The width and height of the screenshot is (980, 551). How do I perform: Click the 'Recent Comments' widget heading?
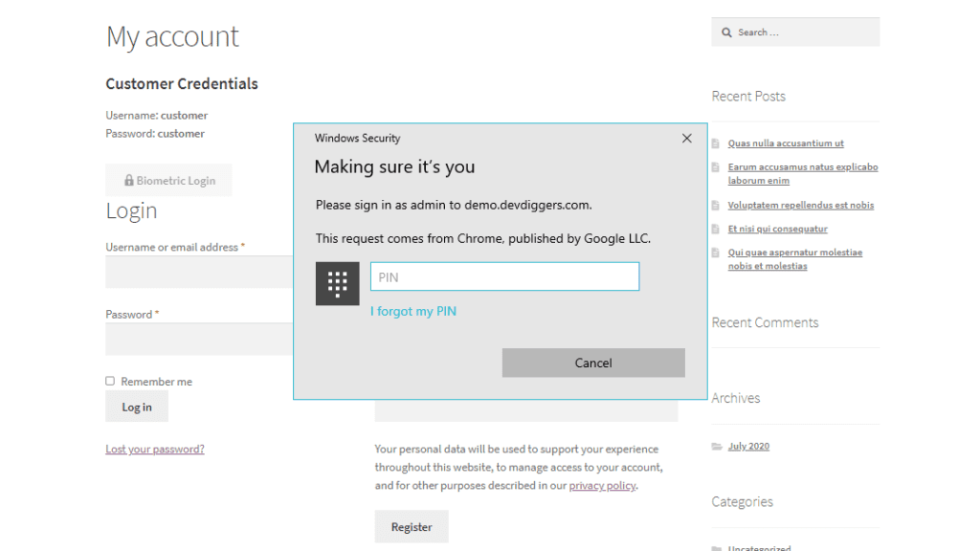point(765,322)
